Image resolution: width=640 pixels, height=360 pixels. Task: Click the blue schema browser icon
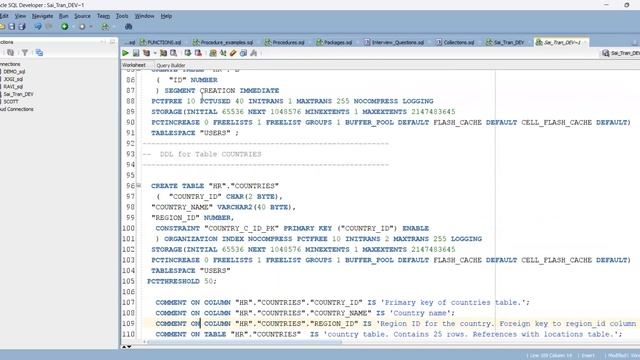tap(39, 53)
